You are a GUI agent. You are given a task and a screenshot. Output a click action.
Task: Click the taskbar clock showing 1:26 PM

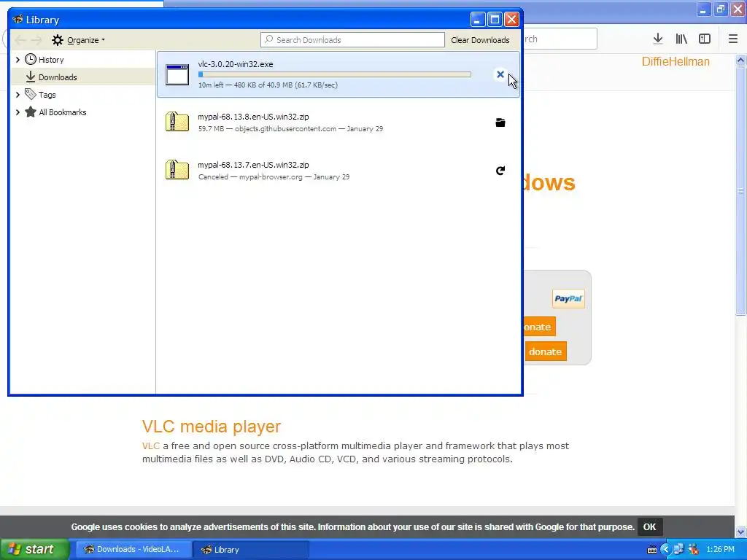tap(720, 550)
